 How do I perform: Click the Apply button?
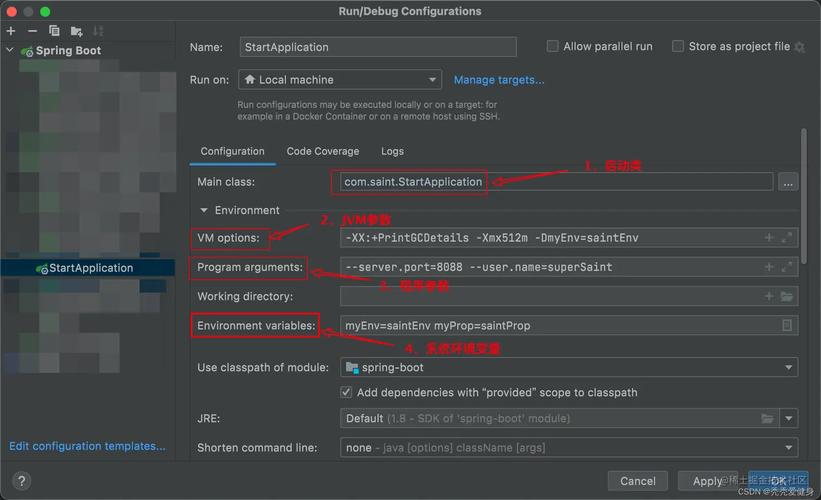pyautogui.click(x=707, y=481)
